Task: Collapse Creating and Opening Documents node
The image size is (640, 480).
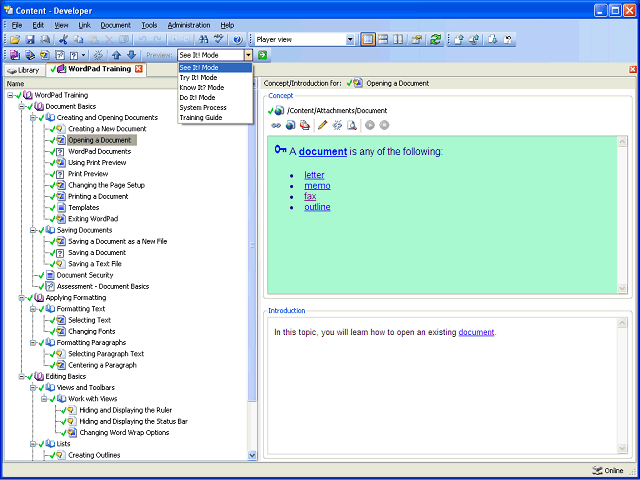Action: pyautogui.click(x=33, y=118)
